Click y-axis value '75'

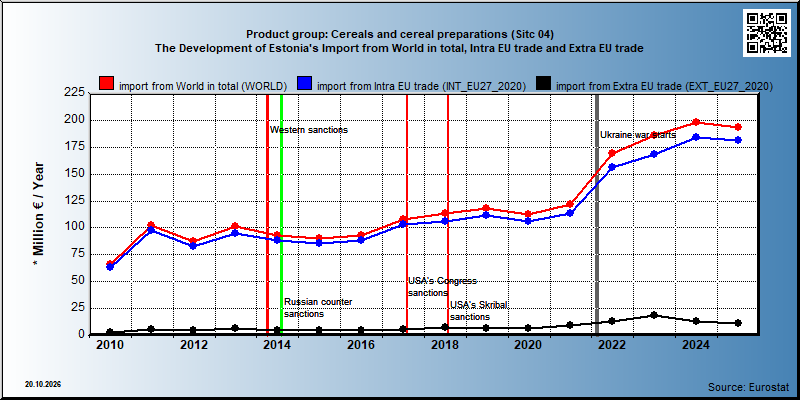[77, 254]
